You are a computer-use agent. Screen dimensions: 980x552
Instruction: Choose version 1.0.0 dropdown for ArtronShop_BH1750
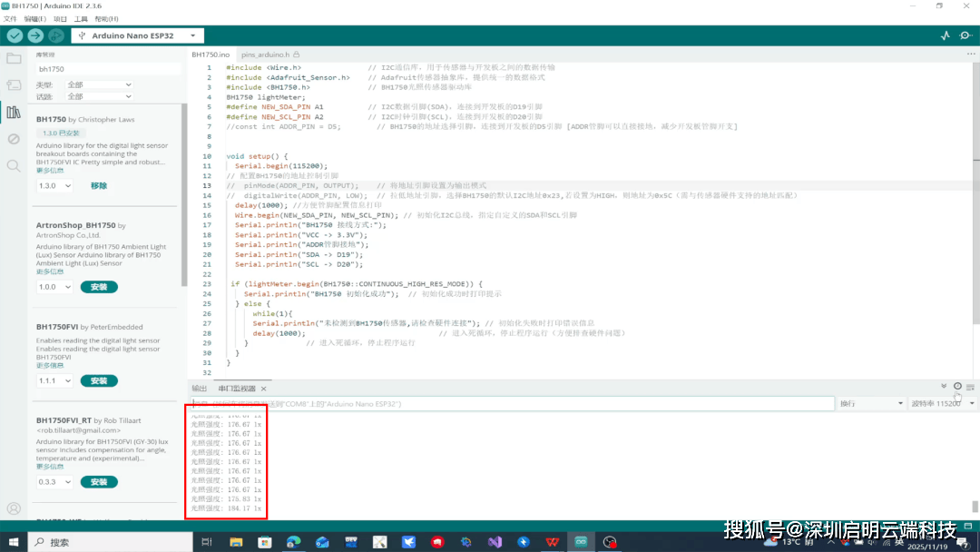tap(54, 287)
